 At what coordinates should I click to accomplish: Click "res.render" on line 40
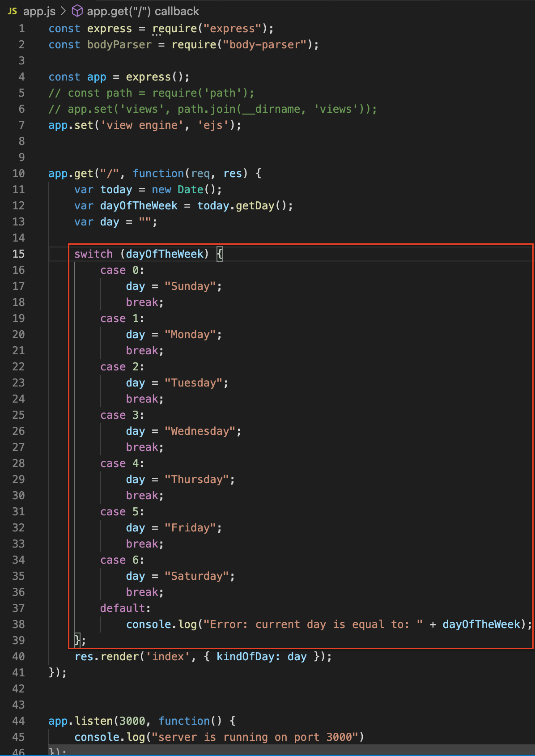point(106,657)
